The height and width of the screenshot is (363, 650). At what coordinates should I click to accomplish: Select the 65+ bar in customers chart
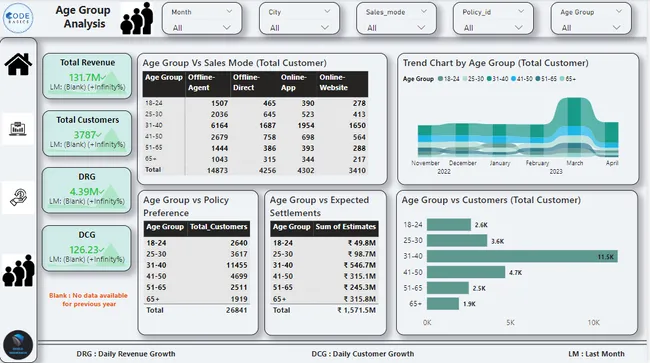443,304
